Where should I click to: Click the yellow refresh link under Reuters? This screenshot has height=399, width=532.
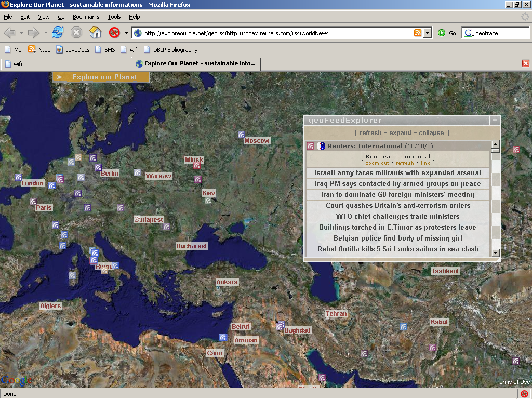click(405, 163)
